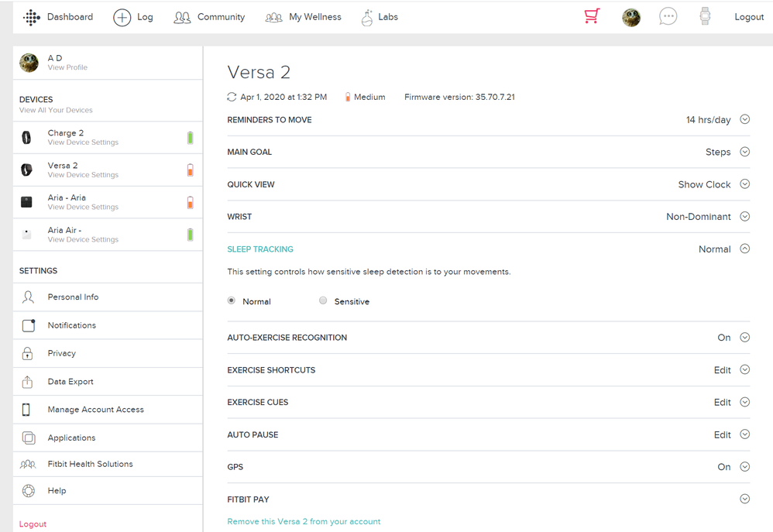
Task: Click the Aria - Aria battery icon
Action: (191, 202)
